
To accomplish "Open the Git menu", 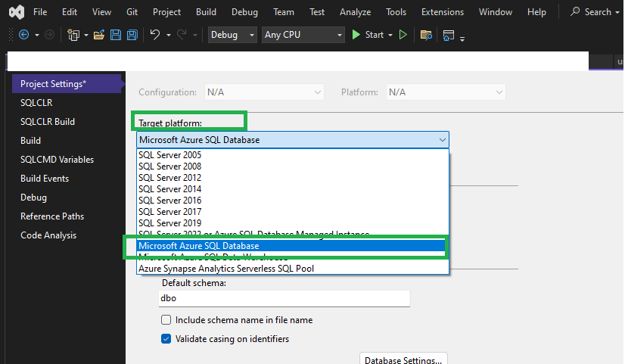I will click(132, 12).
